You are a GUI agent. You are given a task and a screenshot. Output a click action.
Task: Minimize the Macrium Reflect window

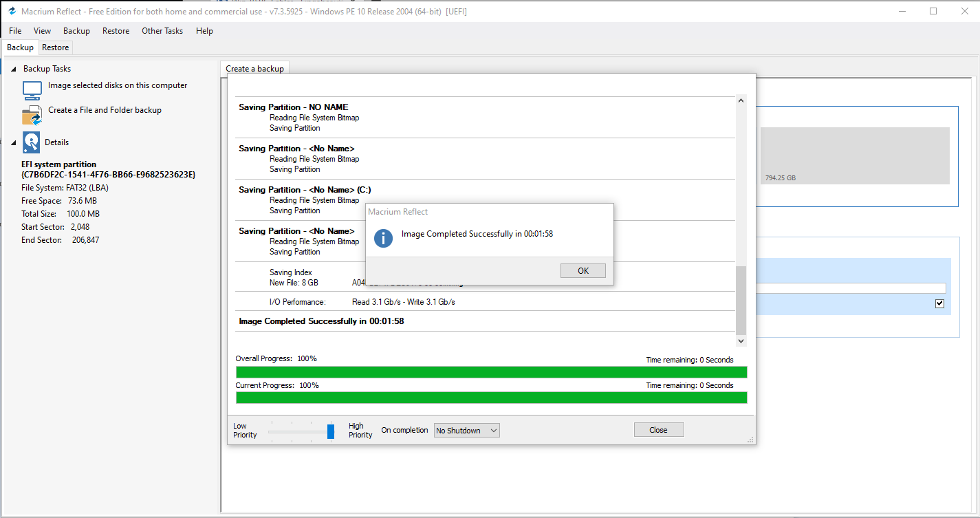click(902, 11)
